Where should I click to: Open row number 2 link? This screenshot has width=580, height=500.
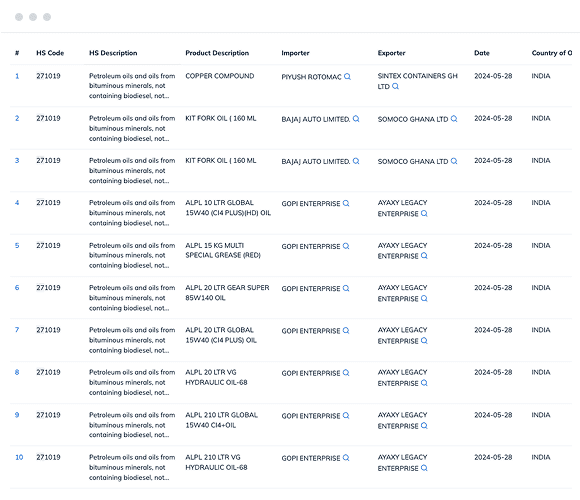pyautogui.click(x=17, y=118)
